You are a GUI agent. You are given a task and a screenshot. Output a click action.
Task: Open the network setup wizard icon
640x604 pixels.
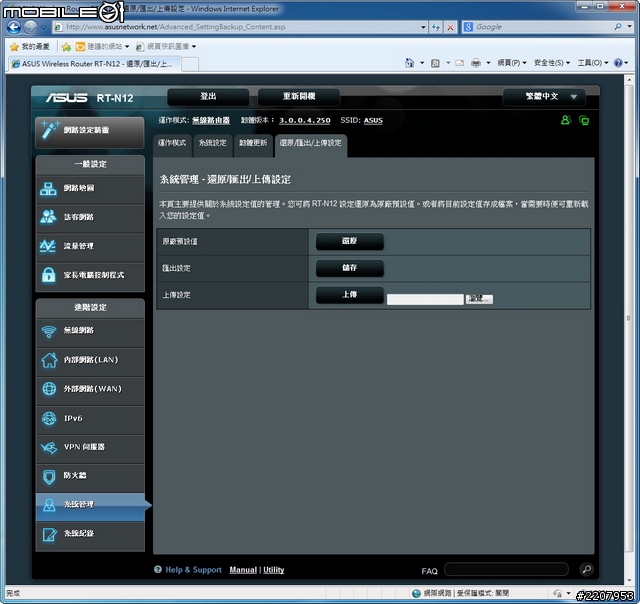pyautogui.click(x=50, y=130)
